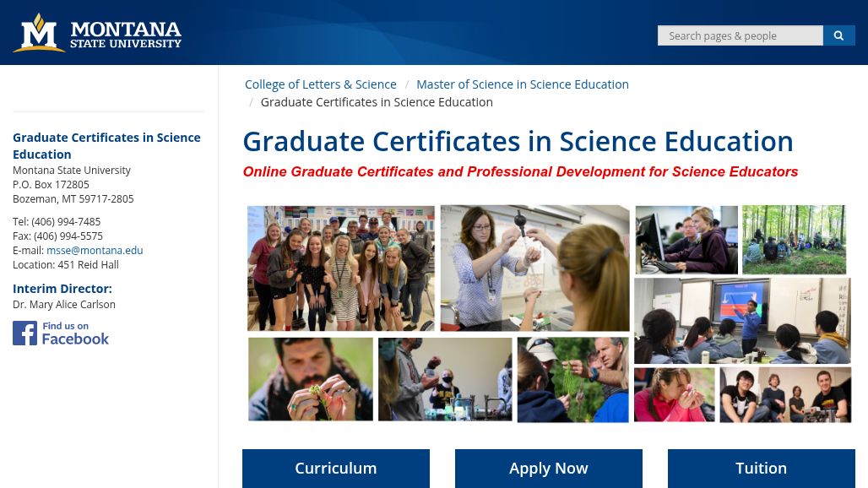Click the teacher with lab apparatus photo
Image resolution: width=868 pixels, height=488 pixels.
[x=534, y=268]
